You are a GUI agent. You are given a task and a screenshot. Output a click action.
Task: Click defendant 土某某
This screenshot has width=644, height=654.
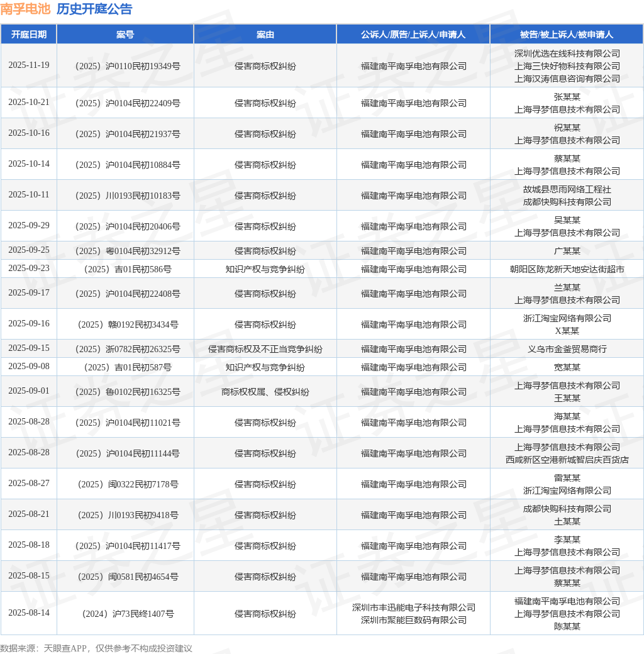[567, 522]
